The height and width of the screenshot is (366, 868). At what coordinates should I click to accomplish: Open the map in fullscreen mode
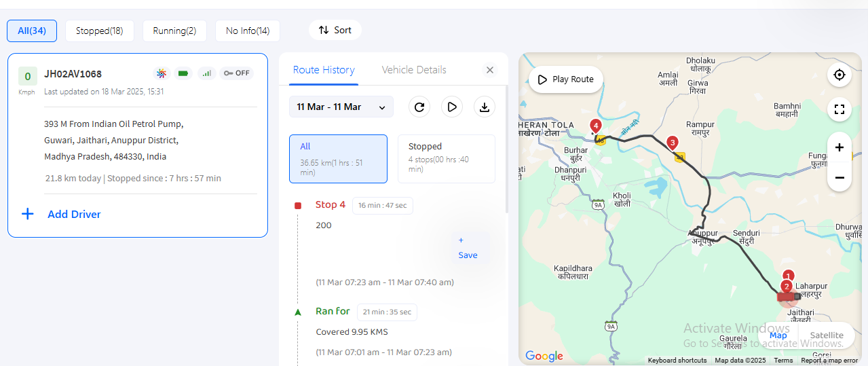pyautogui.click(x=839, y=109)
